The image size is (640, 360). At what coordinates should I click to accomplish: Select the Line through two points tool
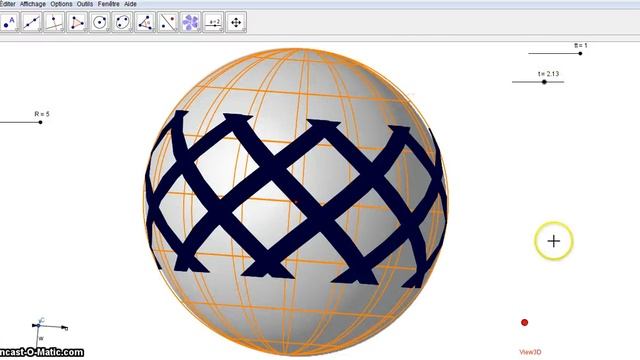(x=31, y=22)
